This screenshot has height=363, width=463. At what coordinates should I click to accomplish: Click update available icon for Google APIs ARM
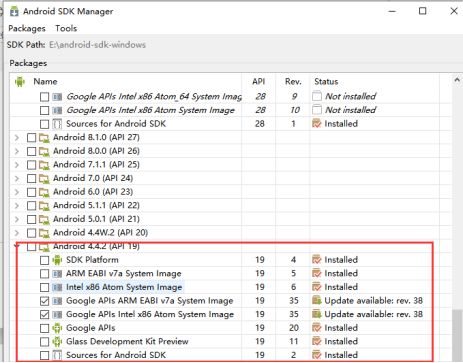(x=316, y=301)
